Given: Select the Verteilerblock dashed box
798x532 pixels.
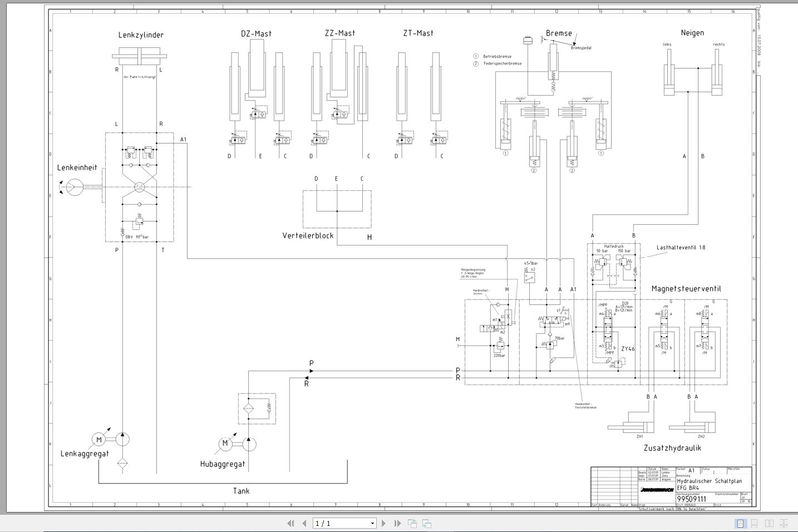Looking at the screenshot, I should click(x=337, y=209).
